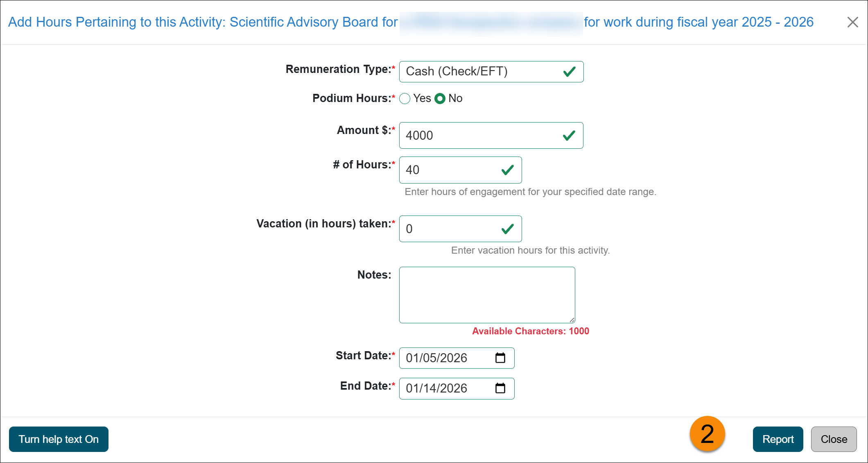Click the checkmark icon in # of Hours field

pyautogui.click(x=507, y=170)
